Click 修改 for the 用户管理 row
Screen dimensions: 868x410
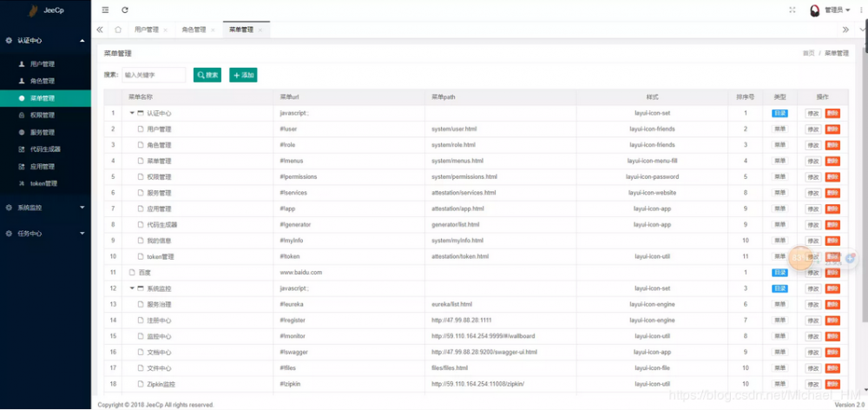[812, 129]
